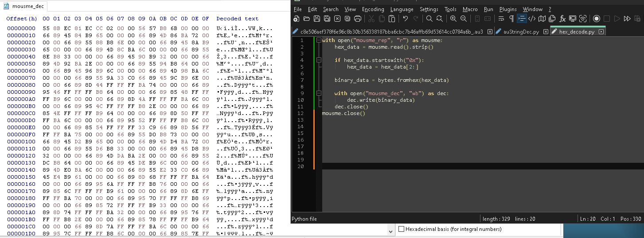Screen dimensions: 644x238
Task: Open the Edit menu
Action: click(x=312, y=9)
